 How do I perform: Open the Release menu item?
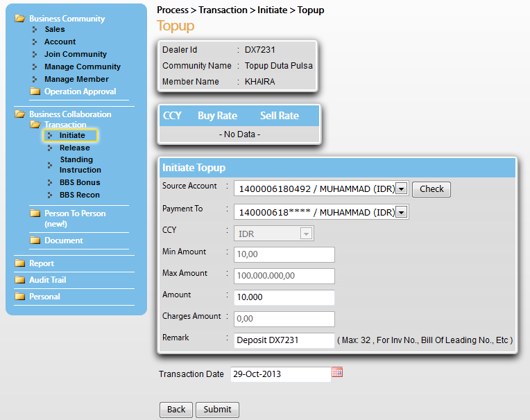pyautogui.click(x=74, y=148)
